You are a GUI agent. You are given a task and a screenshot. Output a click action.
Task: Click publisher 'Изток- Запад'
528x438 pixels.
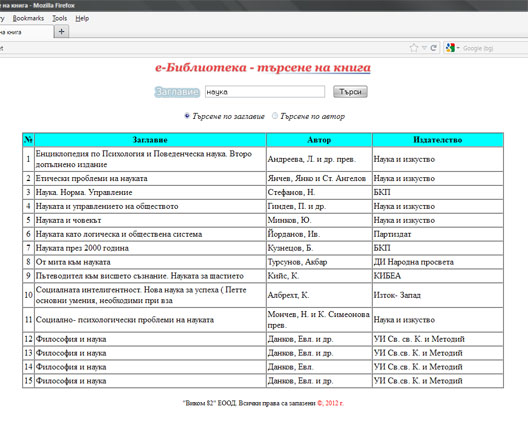[x=397, y=295]
